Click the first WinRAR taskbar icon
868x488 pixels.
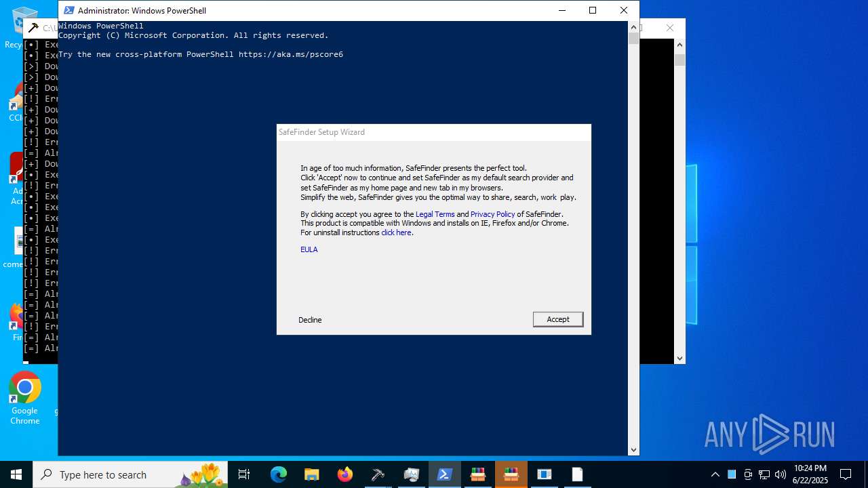[477, 474]
